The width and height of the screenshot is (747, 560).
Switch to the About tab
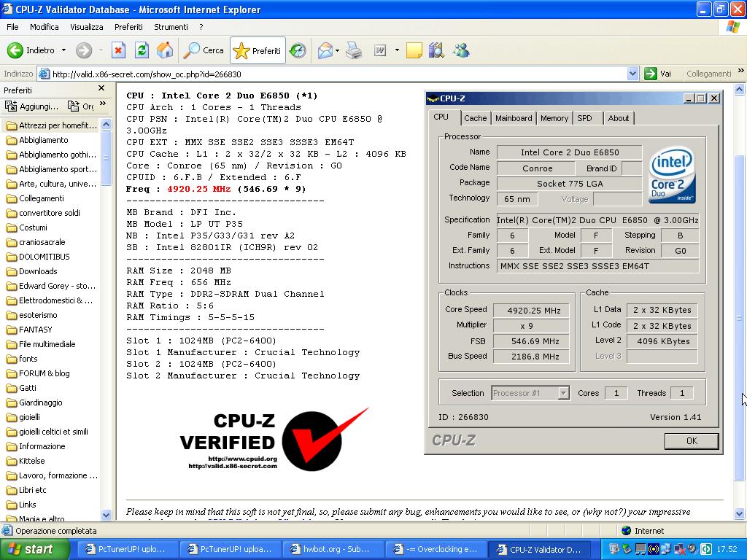pyautogui.click(x=619, y=118)
